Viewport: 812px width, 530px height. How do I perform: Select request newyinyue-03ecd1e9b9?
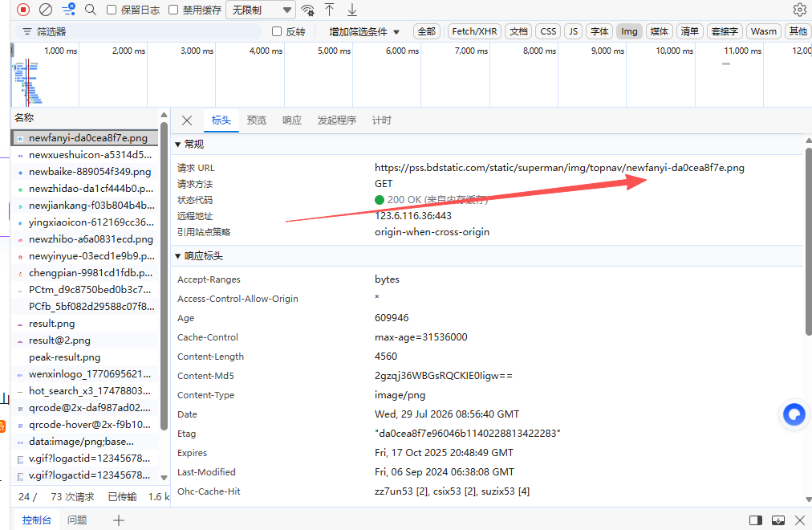point(84,256)
